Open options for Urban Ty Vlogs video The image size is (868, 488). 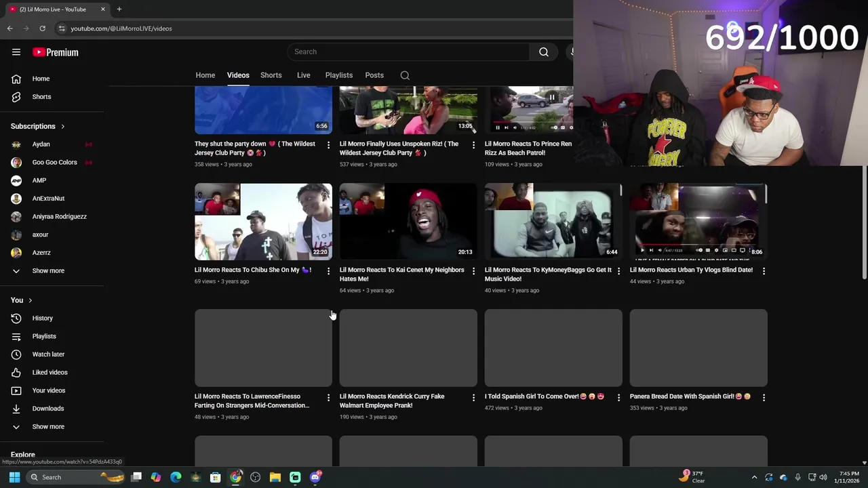764,271
